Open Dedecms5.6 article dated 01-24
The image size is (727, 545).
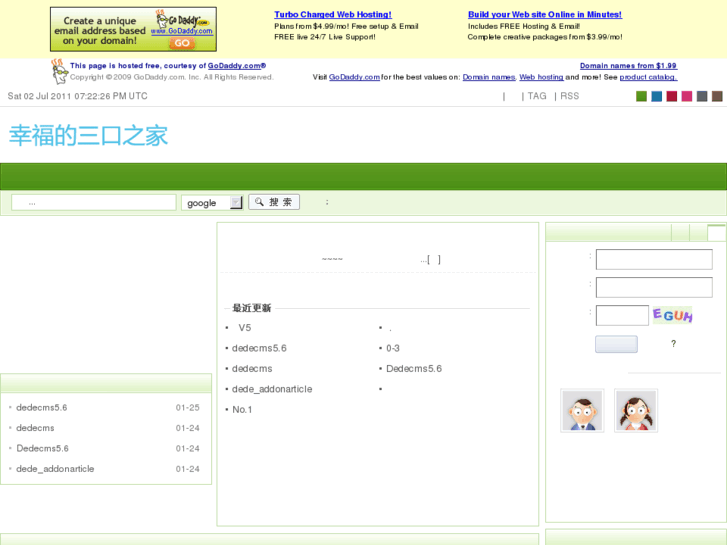pyautogui.click(x=42, y=449)
